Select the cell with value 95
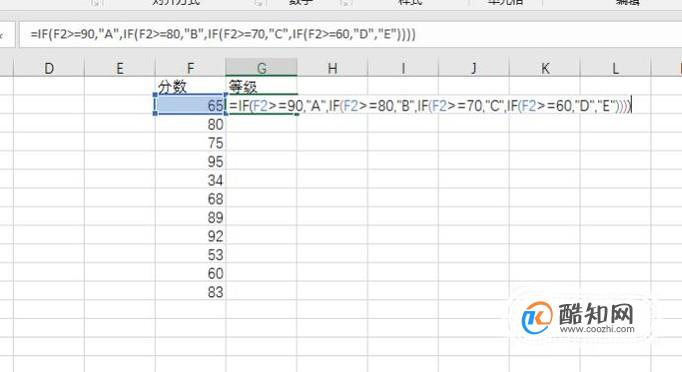682x372 pixels. tap(191, 161)
